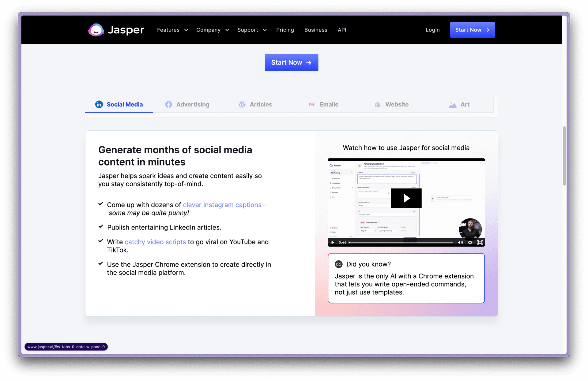Switch to the Articles tab
588x381 pixels.
(x=255, y=105)
